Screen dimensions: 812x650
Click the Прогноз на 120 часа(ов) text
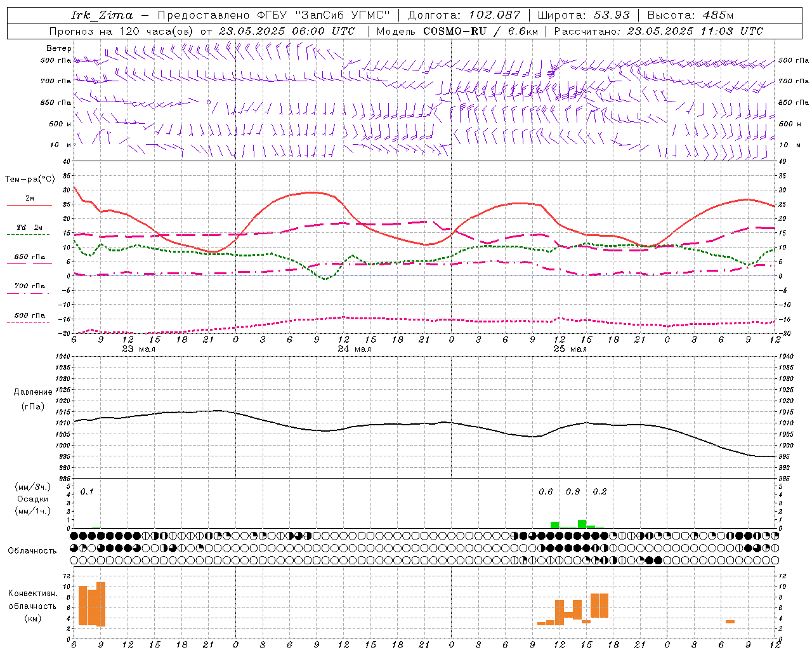point(122,31)
